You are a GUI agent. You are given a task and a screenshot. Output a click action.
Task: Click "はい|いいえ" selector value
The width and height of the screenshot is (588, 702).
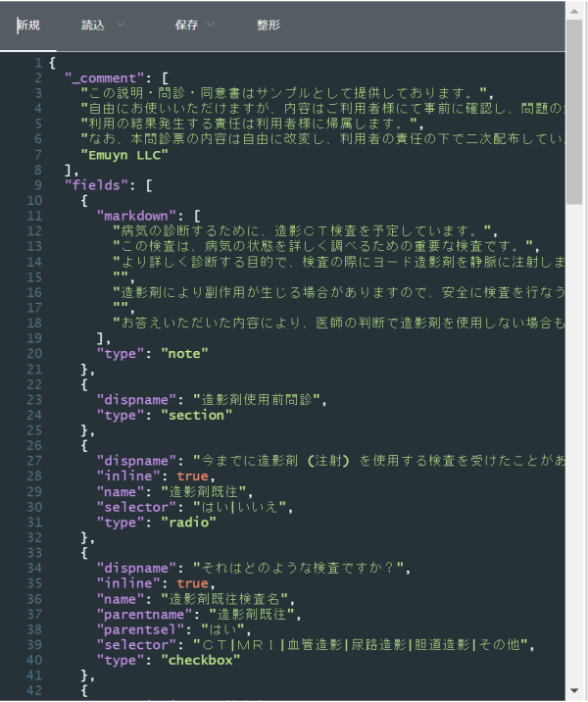tap(239, 507)
